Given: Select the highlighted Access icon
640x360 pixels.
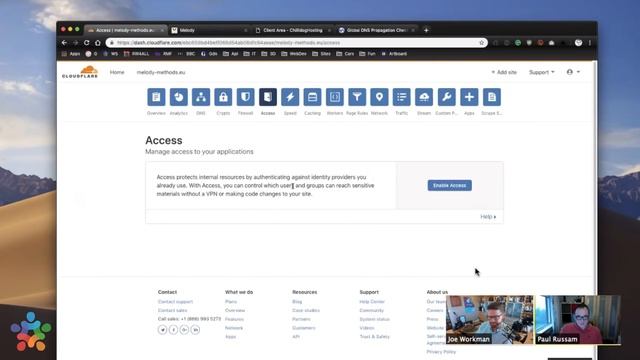Looking at the screenshot, I should click(268, 97).
